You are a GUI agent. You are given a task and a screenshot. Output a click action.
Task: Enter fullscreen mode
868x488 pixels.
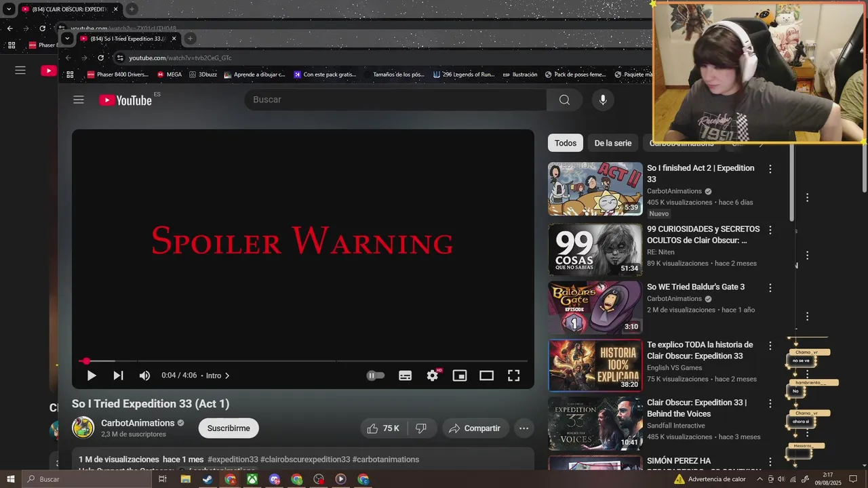[514, 375]
